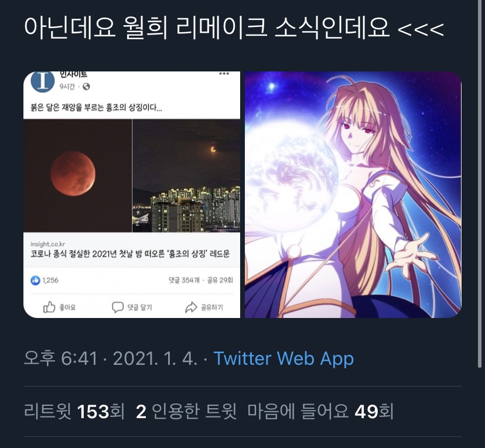The image size is (485, 448).
Task: Open the anime character image on right
Action: 353,194
